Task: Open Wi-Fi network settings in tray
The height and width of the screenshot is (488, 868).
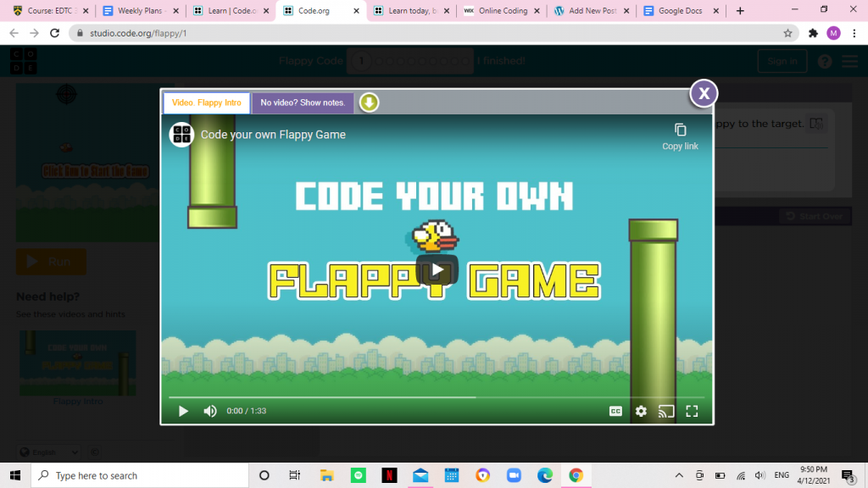Action: click(741, 475)
